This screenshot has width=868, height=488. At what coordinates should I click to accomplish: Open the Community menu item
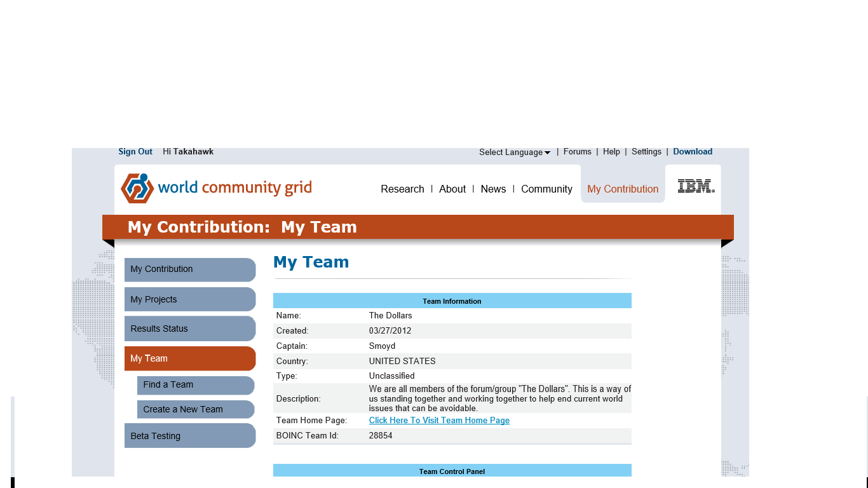(x=546, y=189)
